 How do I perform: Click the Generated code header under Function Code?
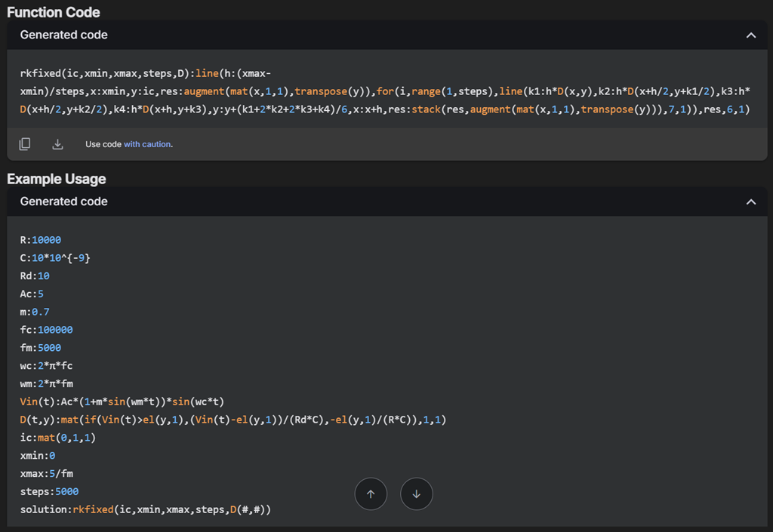point(64,35)
